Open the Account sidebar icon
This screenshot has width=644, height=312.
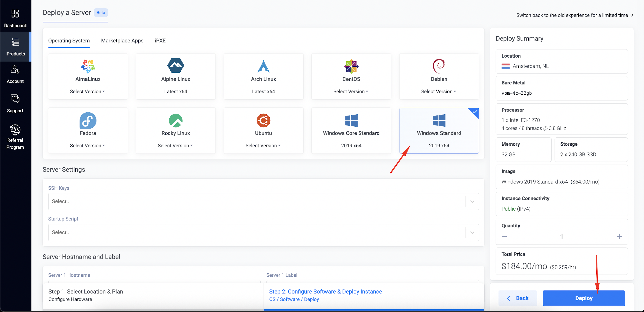[x=15, y=70]
